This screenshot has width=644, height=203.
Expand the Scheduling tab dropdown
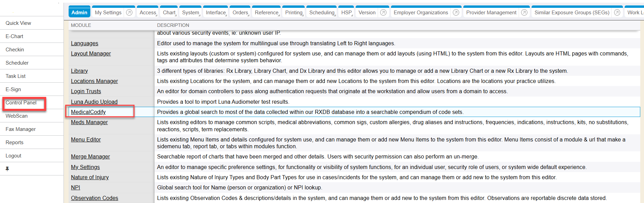322,13
